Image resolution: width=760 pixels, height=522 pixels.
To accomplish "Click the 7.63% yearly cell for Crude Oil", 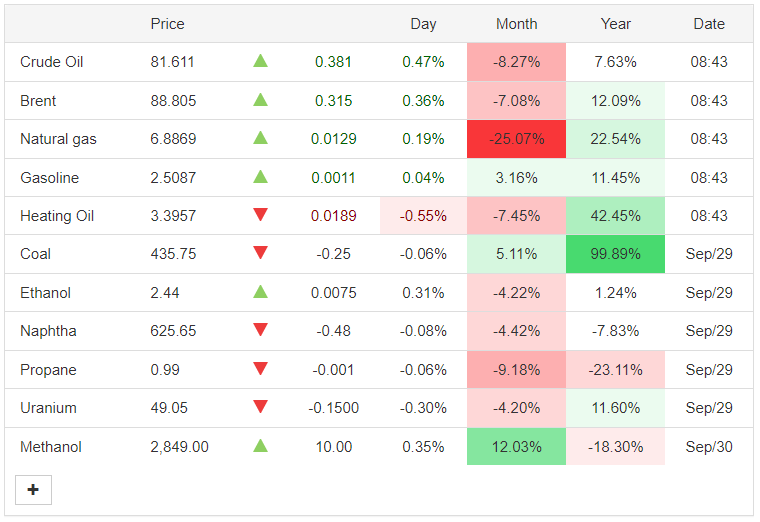I will click(616, 62).
